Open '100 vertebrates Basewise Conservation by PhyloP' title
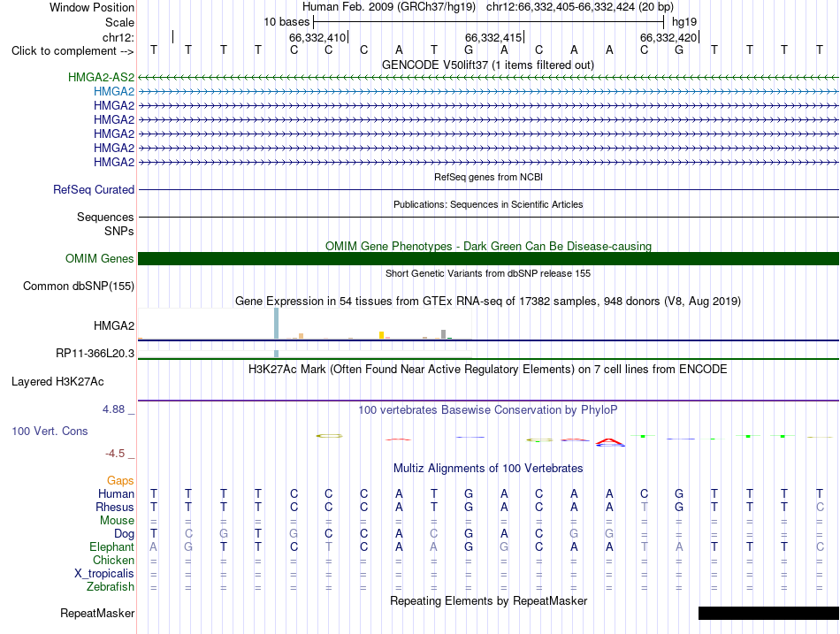 488,410
